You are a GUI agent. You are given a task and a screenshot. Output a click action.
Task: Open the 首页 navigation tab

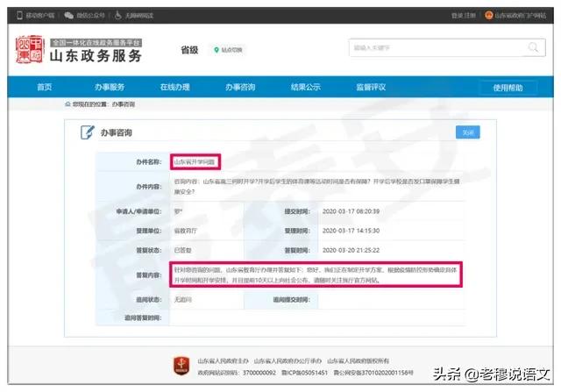(x=44, y=88)
